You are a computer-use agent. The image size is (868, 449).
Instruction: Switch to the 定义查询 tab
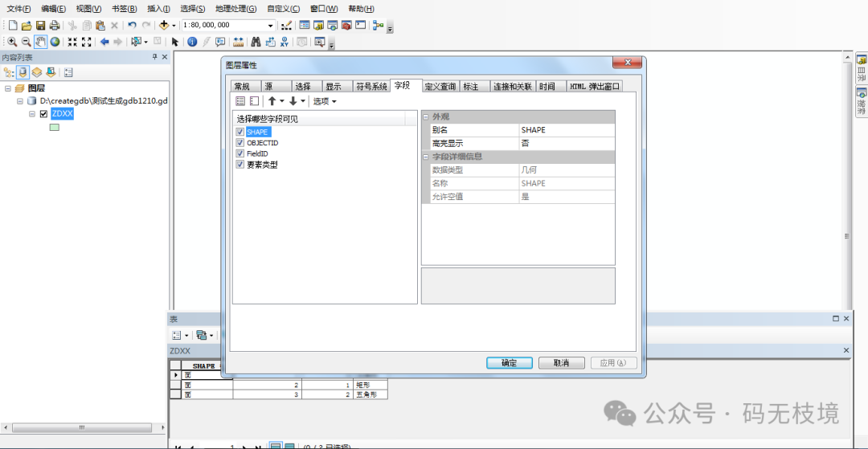440,86
